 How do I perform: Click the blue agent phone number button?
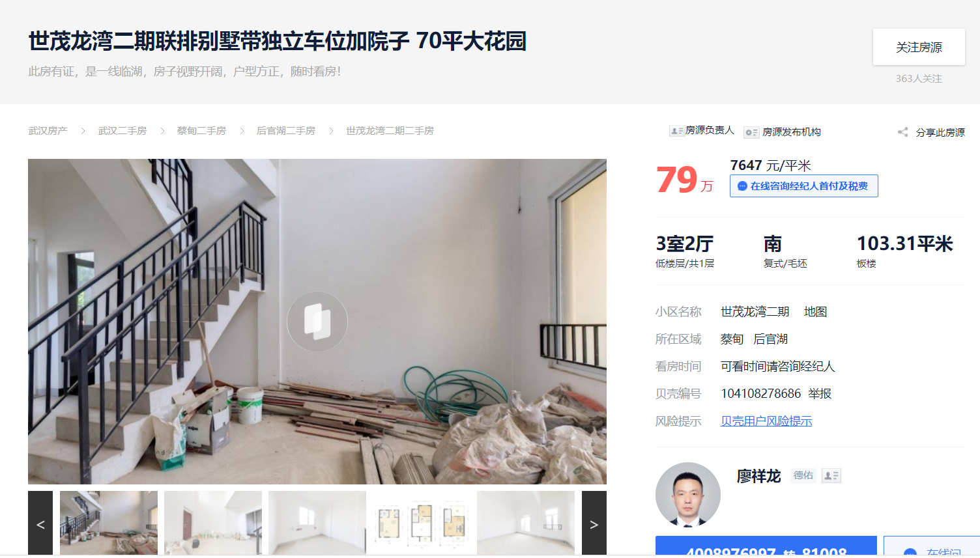pos(766,547)
